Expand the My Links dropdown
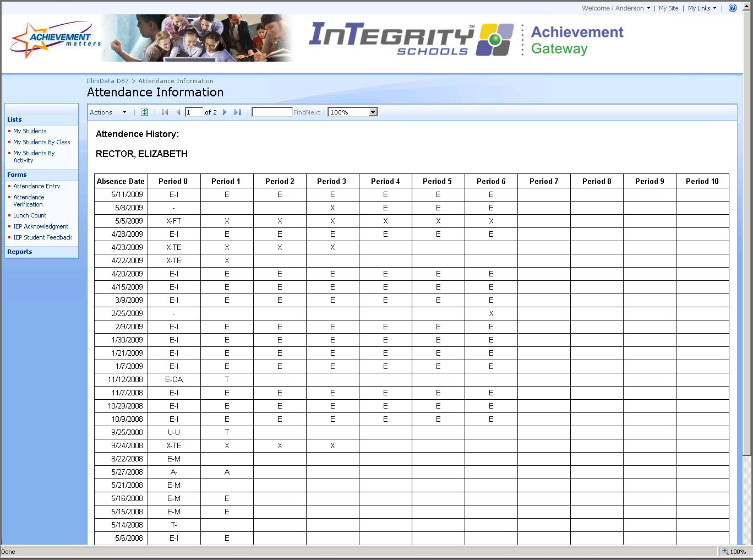 702,8
